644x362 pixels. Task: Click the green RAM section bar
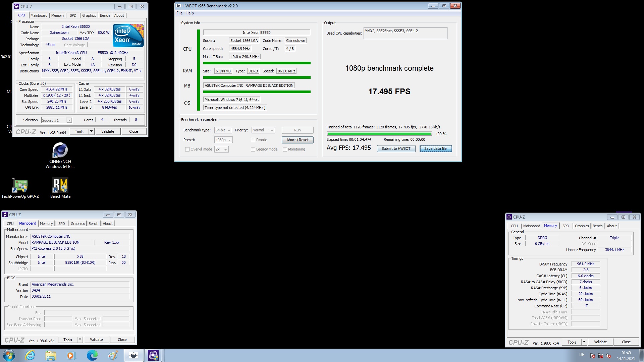pyautogui.click(x=257, y=77)
